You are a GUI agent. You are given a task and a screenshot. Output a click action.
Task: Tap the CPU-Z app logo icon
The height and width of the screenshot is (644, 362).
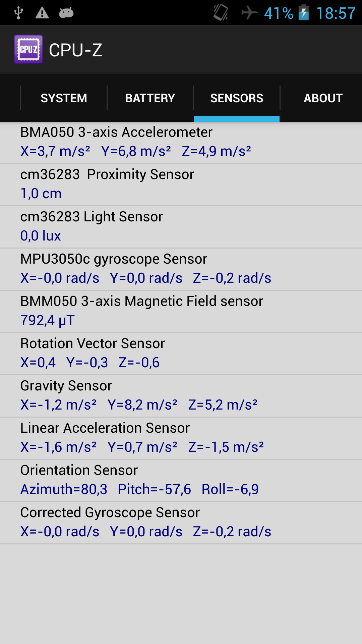(28, 49)
